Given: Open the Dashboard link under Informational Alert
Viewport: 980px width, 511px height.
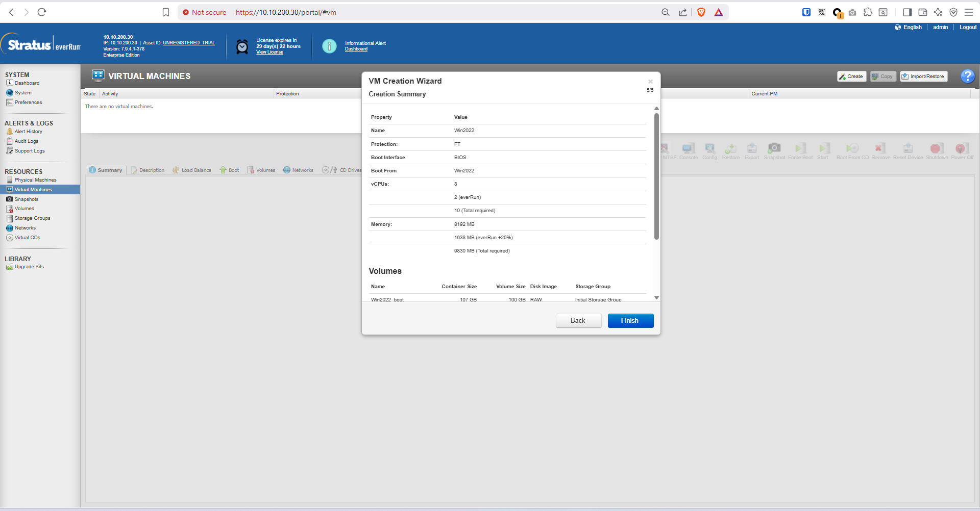Looking at the screenshot, I should (356, 49).
